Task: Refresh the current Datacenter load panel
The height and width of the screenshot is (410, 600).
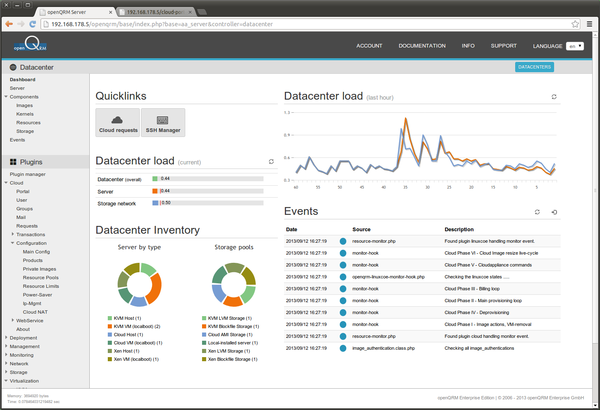Action: point(271,162)
